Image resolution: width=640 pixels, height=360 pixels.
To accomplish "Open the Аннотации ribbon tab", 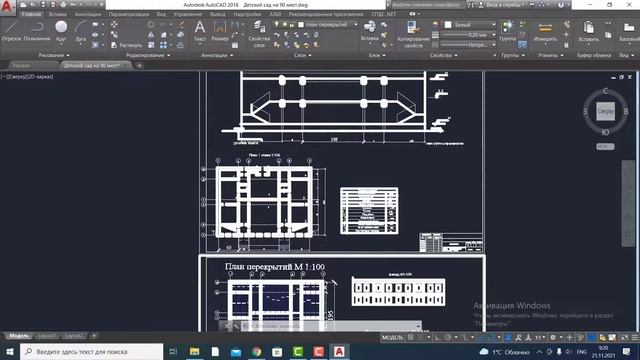I will click(87, 14).
